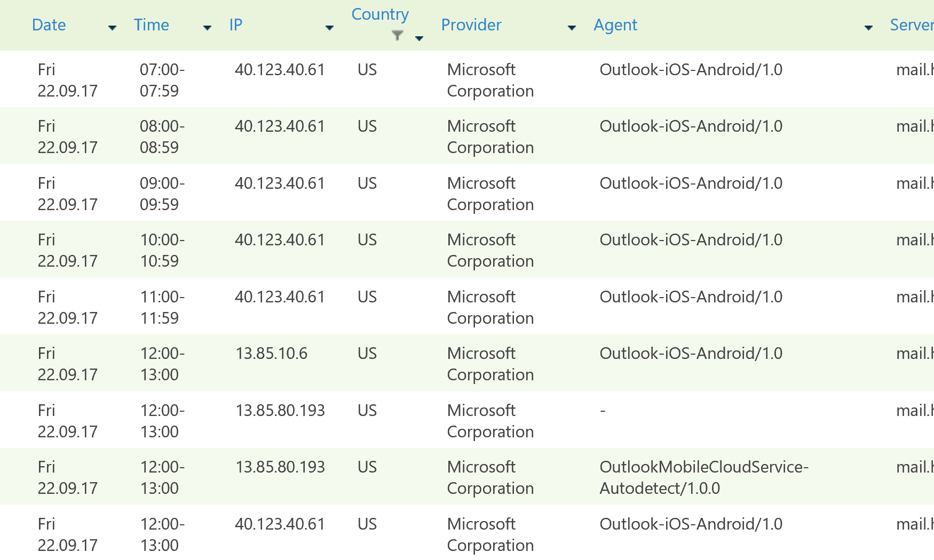Viewport: 934px width, 560px height.
Task: Click the 08:00-08:59 time cell
Action: 162,137
